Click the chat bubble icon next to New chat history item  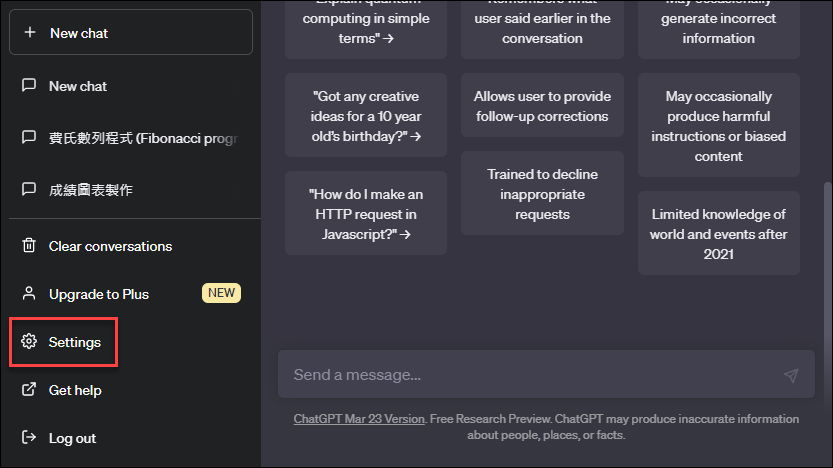pos(29,86)
